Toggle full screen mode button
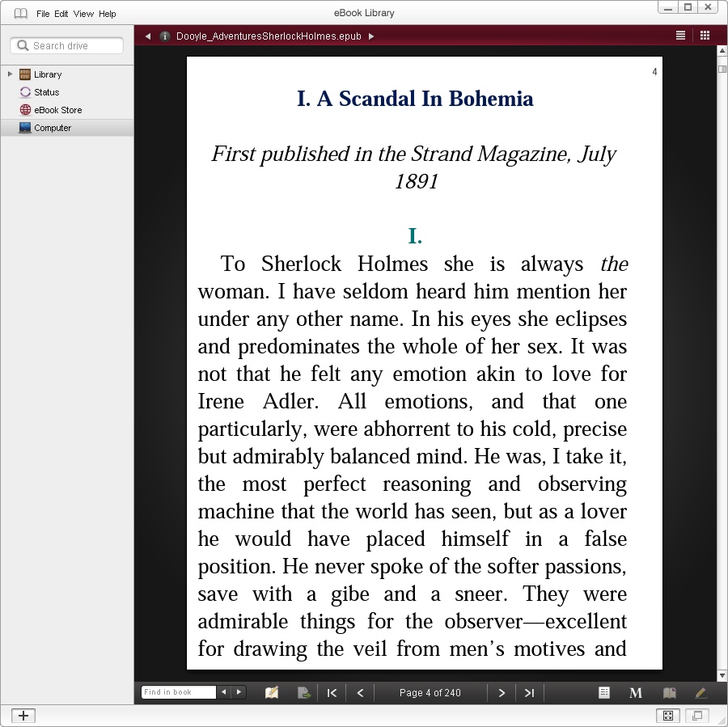Viewport: 728px width, 727px height. [668, 716]
